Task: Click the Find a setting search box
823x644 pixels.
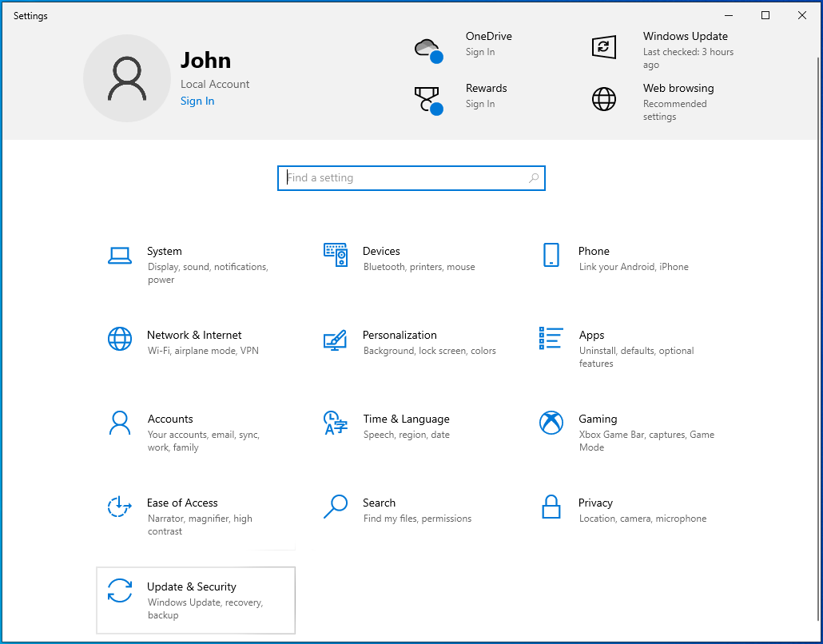Action: coord(411,177)
